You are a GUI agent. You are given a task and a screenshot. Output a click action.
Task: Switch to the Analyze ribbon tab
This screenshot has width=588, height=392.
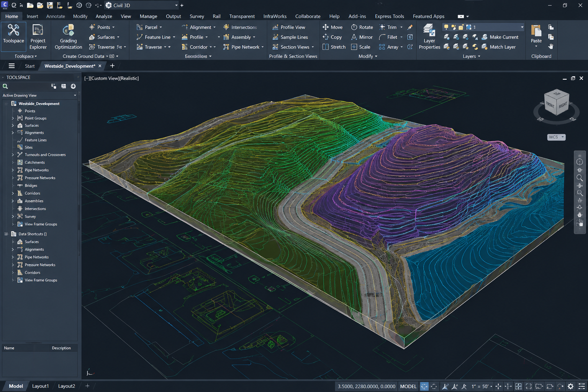(x=104, y=16)
